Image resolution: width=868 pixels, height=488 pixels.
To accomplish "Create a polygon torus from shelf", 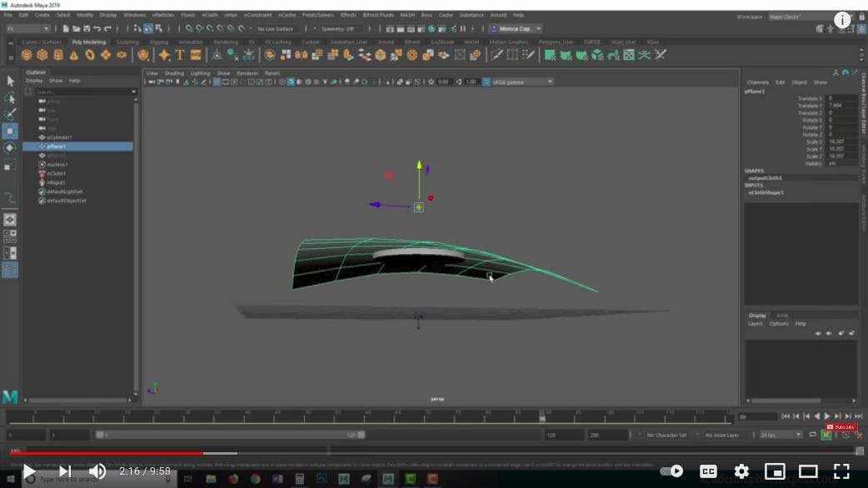I will tap(90, 55).
